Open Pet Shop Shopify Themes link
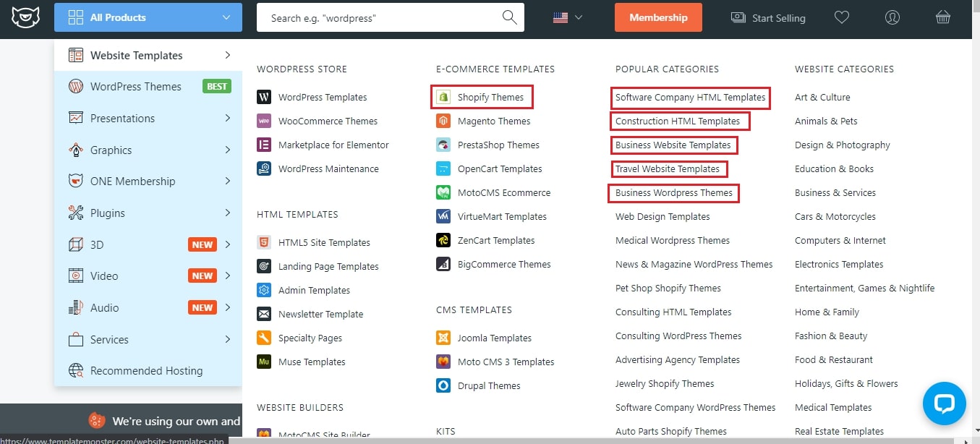 [668, 288]
